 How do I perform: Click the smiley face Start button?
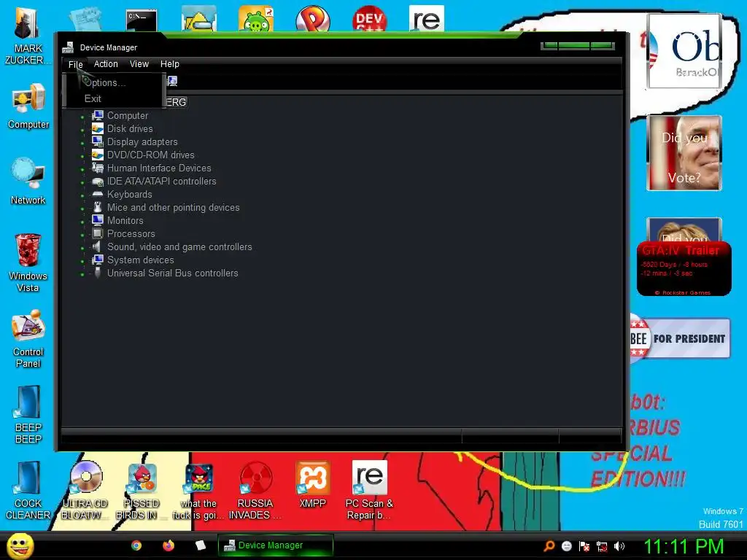(20, 545)
